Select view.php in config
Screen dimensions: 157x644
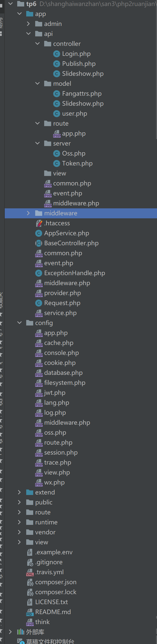(57, 473)
